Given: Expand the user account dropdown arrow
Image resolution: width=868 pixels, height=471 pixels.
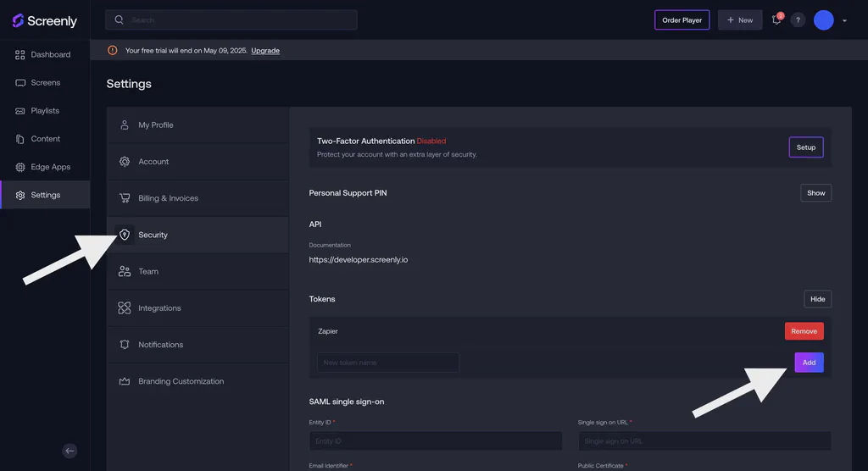Looking at the screenshot, I should pos(845,21).
